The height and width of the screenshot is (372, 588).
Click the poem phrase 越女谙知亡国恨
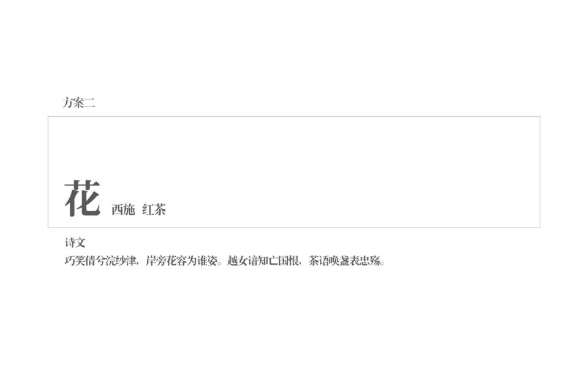pyautogui.click(x=263, y=261)
